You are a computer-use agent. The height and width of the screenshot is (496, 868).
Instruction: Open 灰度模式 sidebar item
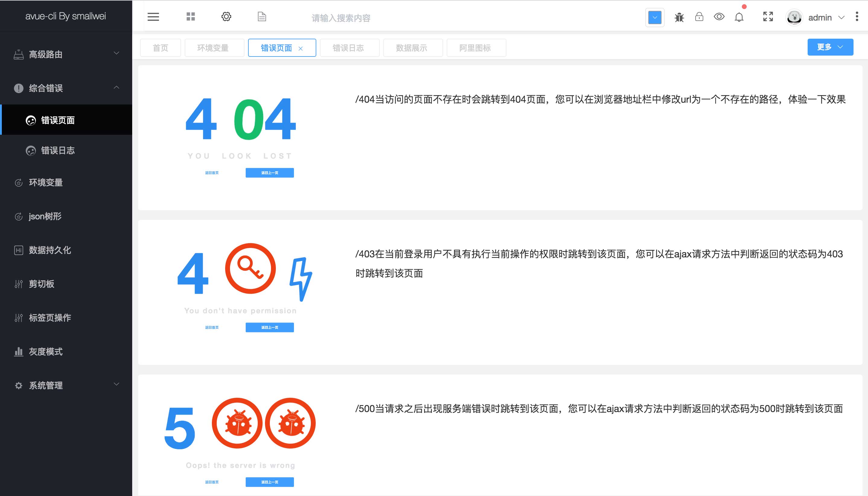(66, 351)
